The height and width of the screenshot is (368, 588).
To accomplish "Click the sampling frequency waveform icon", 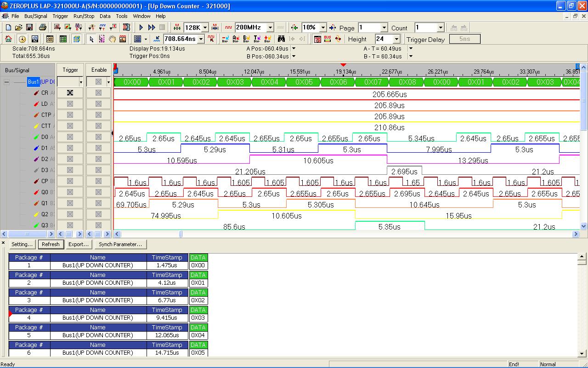I will 228,28.
